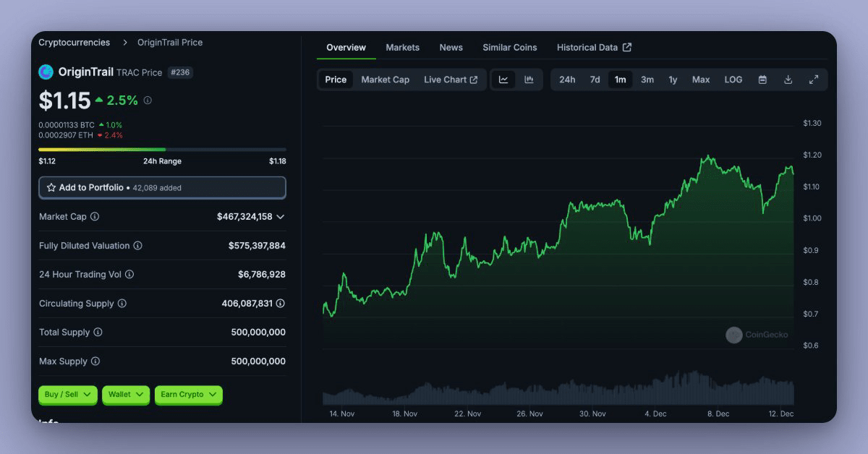The height and width of the screenshot is (454, 868).
Task: Expand chart to fullscreen
Action: (x=814, y=80)
